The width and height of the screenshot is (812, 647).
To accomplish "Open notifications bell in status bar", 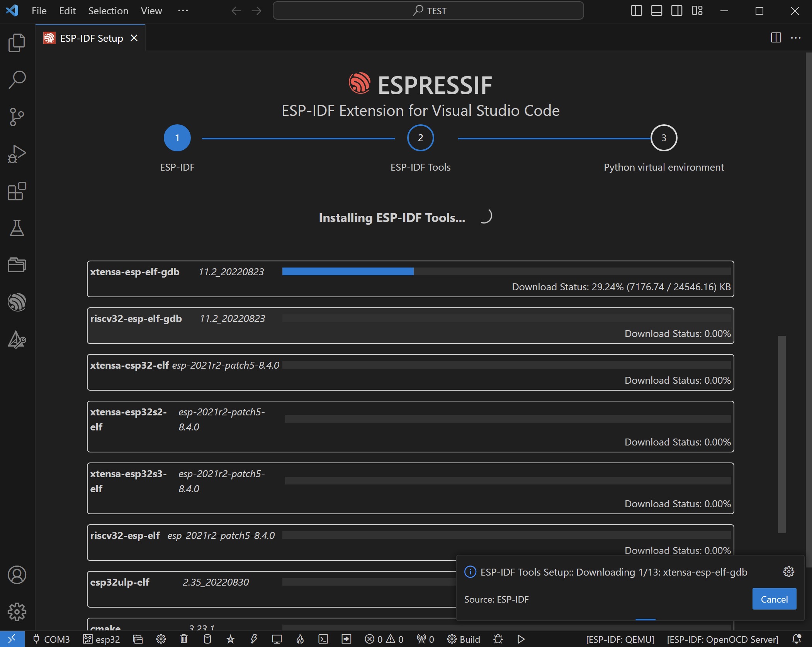I will pyautogui.click(x=797, y=639).
